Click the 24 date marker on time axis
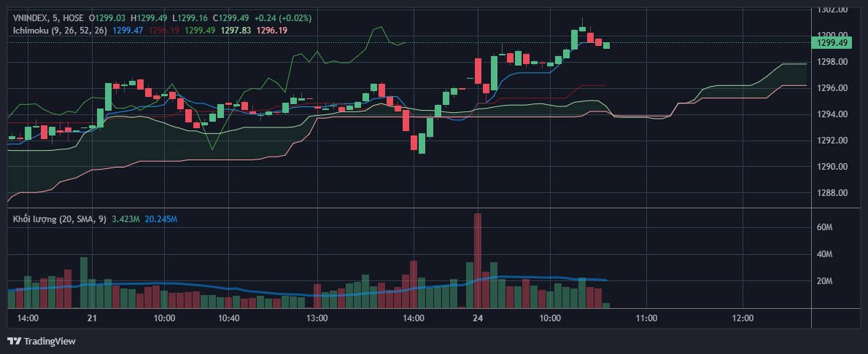The width and height of the screenshot is (868, 354). (478, 318)
